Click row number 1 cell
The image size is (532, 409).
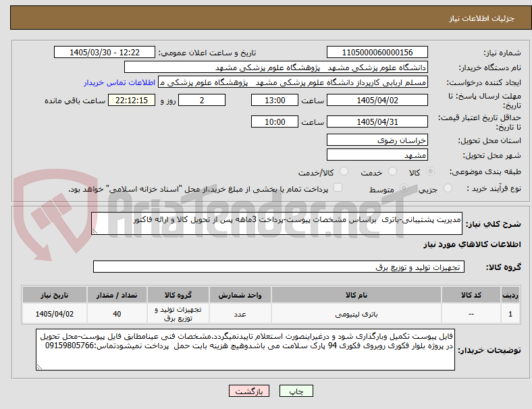coord(510,314)
